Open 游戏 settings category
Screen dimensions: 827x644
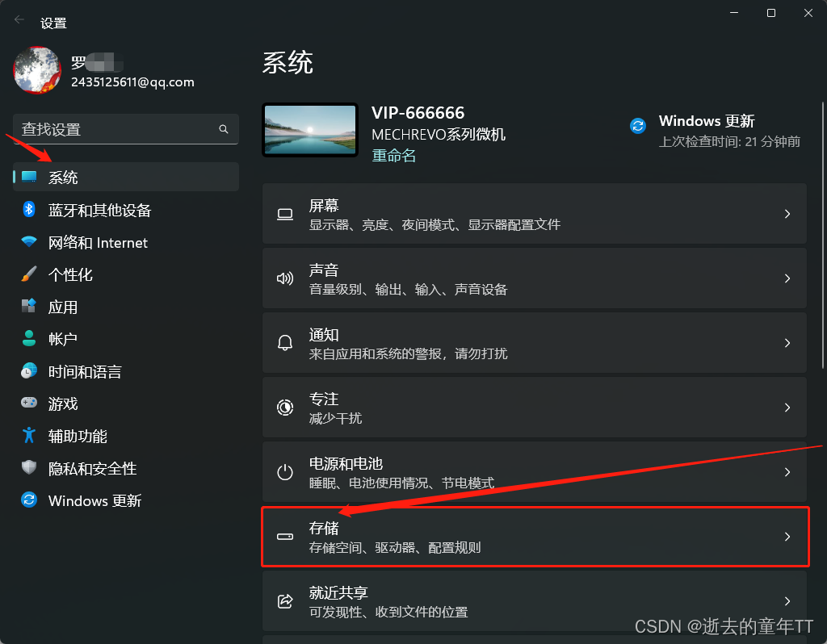pyautogui.click(x=125, y=404)
